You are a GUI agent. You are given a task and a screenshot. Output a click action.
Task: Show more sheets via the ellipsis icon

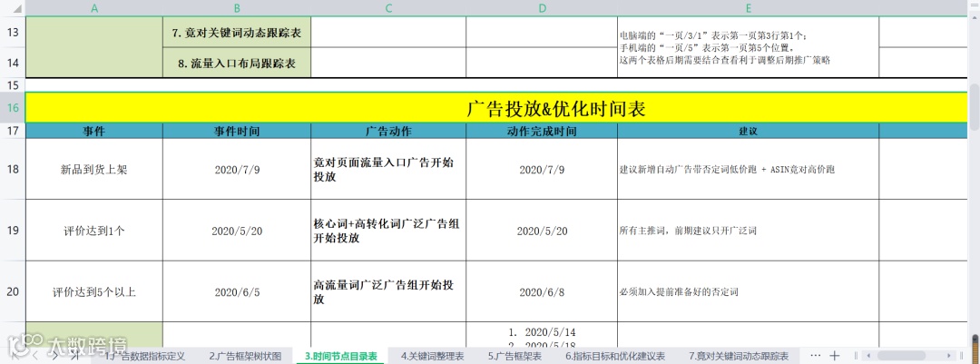click(814, 356)
